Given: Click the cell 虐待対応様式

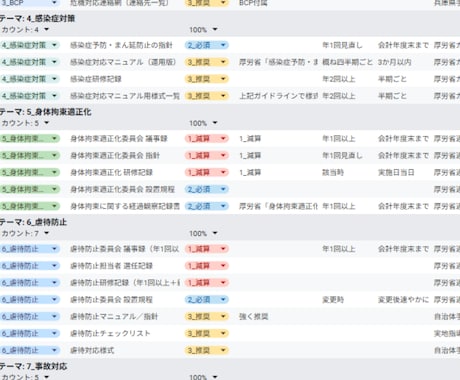Looking at the screenshot, I should coord(92,350).
